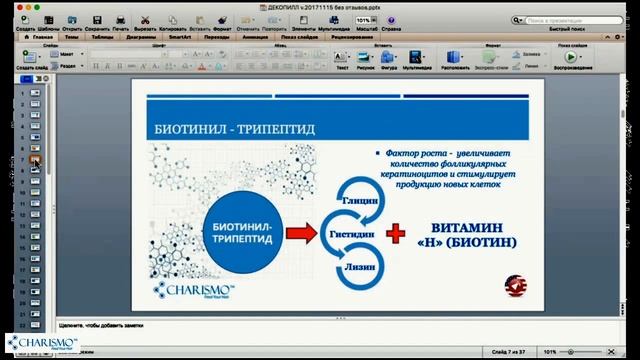Click the slide title БИОТИНИЛ - ТРИПЕПТИД
Image resolution: width=640 pixels, height=360 pixels.
coord(235,129)
